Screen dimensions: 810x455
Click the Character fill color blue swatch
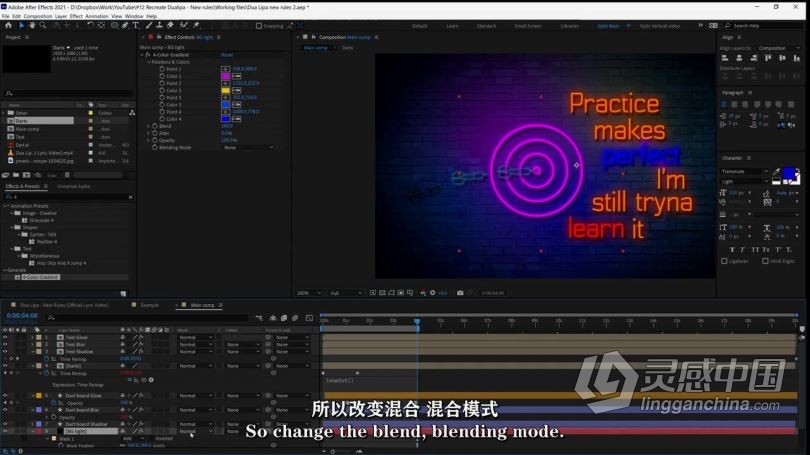[x=788, y=174]
